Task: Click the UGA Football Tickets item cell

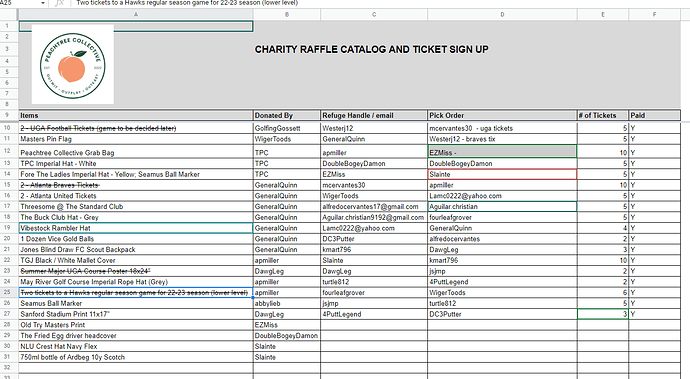Action: pyautogui.click(x=136, y=128)
